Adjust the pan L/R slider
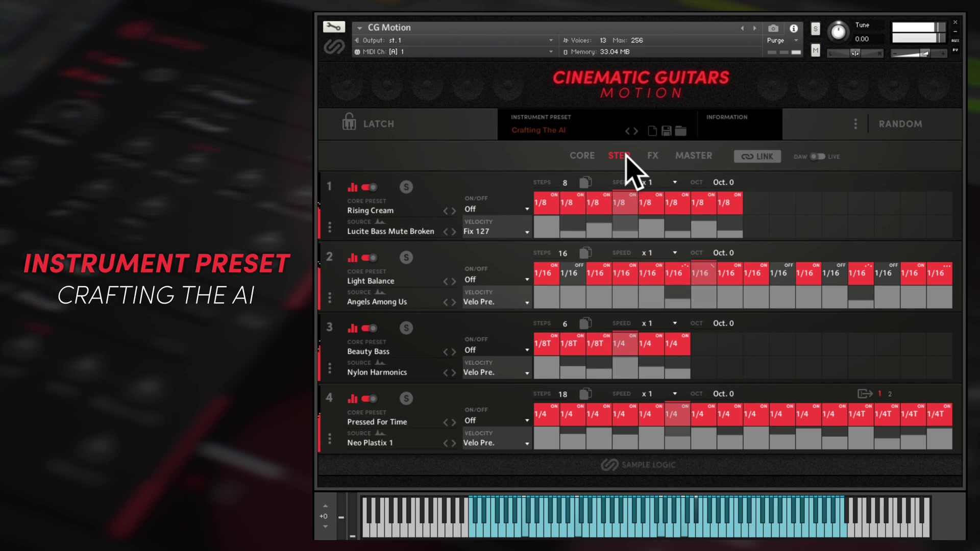The width and height of the screenshot is (980, 551). click(x=855, y=53)
